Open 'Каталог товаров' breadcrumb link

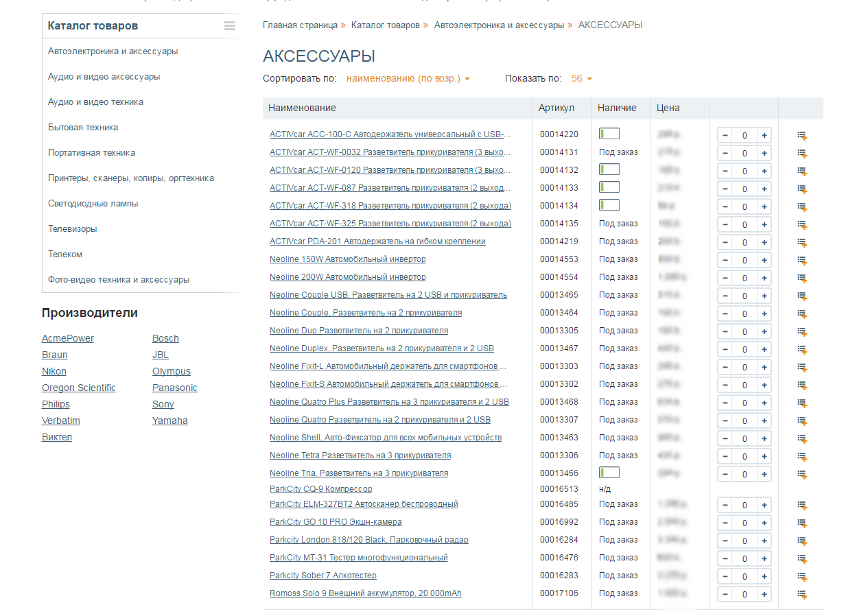[386, 25]
